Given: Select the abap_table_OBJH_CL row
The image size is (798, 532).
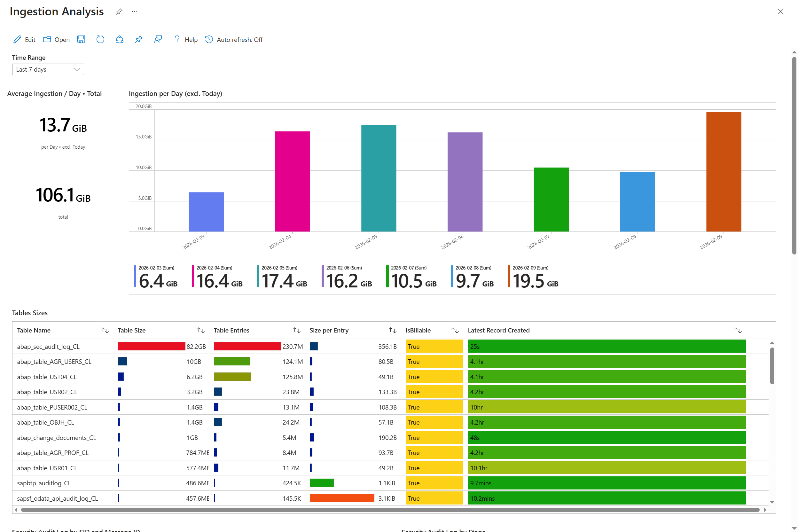Looking at the screenshot, I should point(390,422).
